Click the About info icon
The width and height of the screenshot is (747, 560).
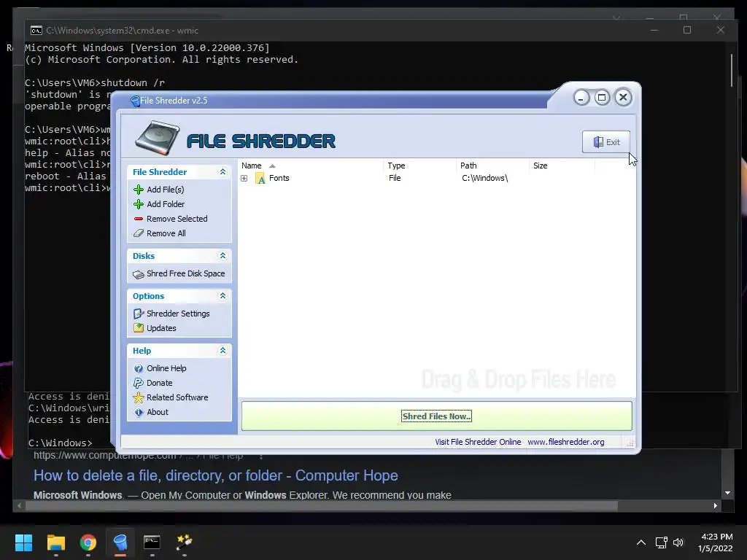[x=139, y=413]
